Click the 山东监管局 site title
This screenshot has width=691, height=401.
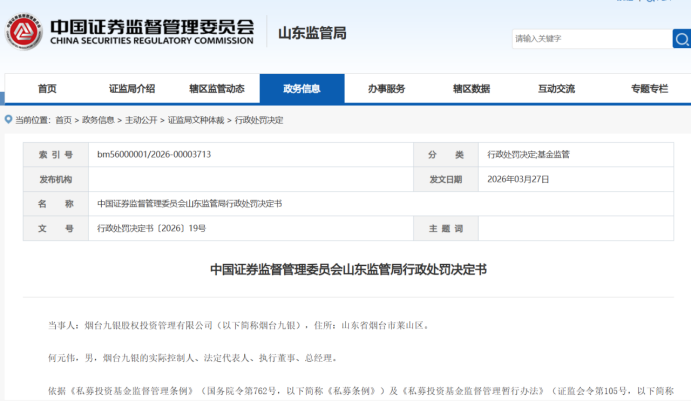point(312,33)
